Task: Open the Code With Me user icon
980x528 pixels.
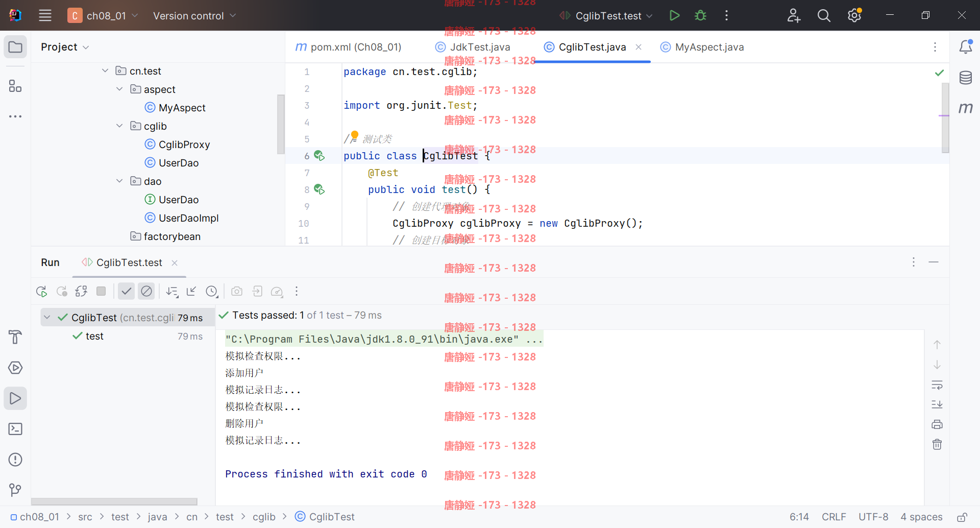Action: point(793,15)
